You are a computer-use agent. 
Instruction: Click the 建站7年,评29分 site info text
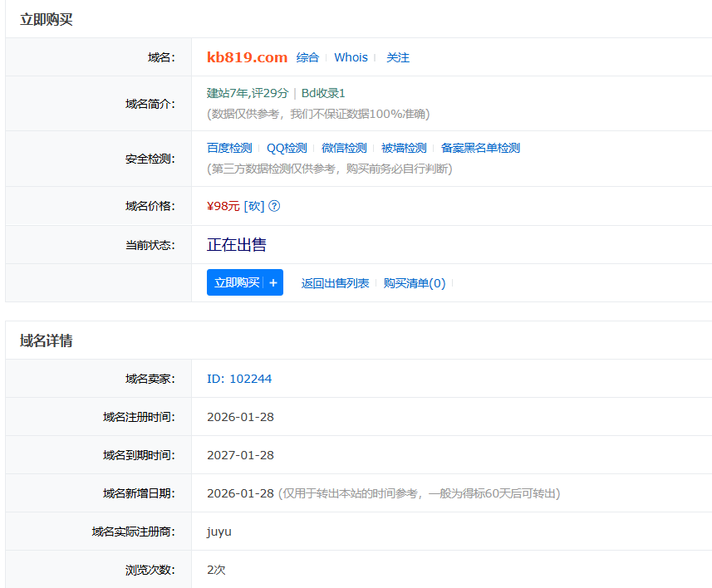pos(248,93)
